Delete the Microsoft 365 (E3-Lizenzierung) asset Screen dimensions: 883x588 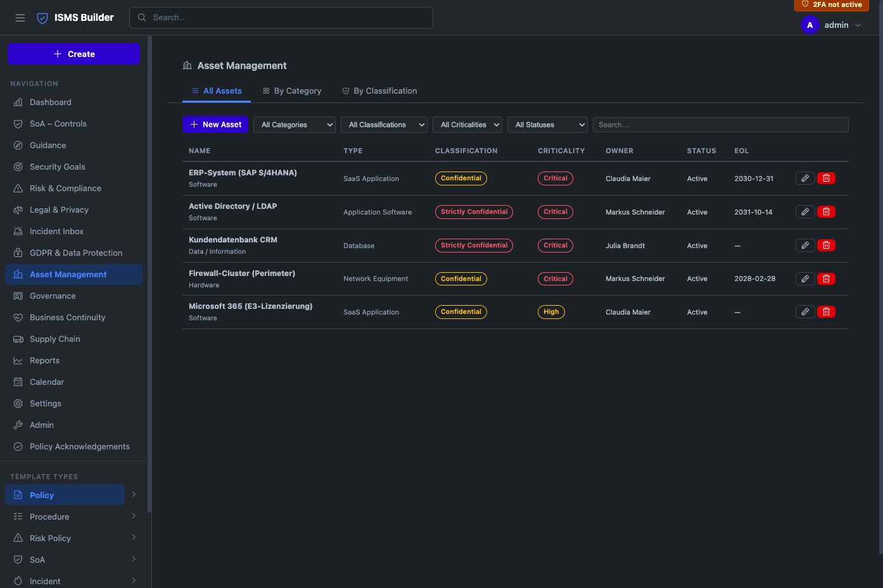826,312
